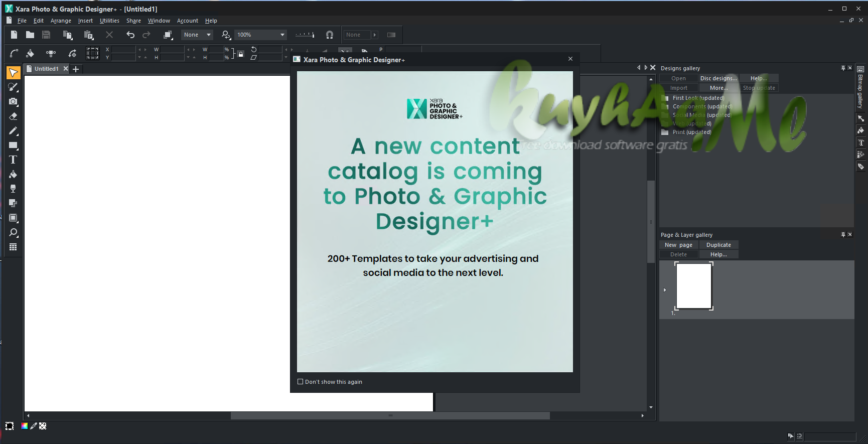Add a new document tab with plus

(76, 69)
